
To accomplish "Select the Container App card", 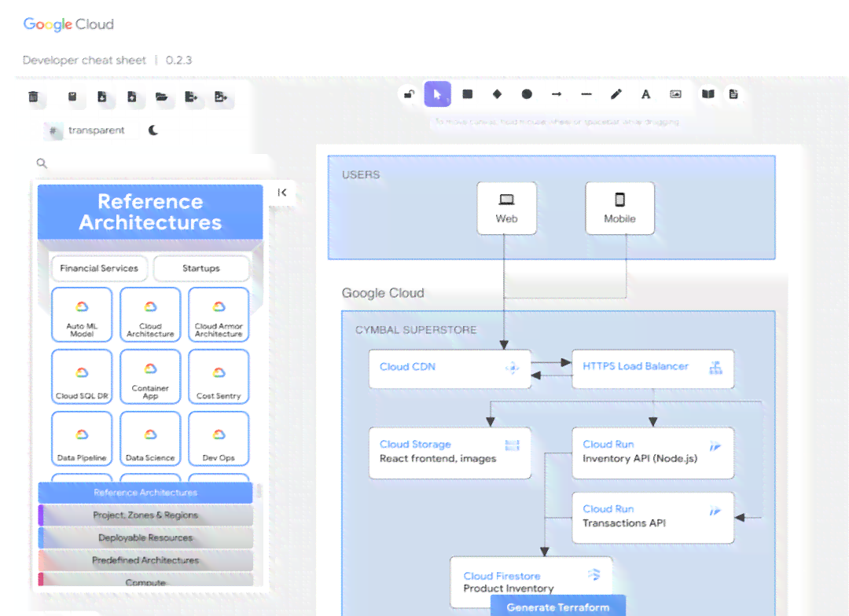I will pyautogui.click(x=150, y=376).
